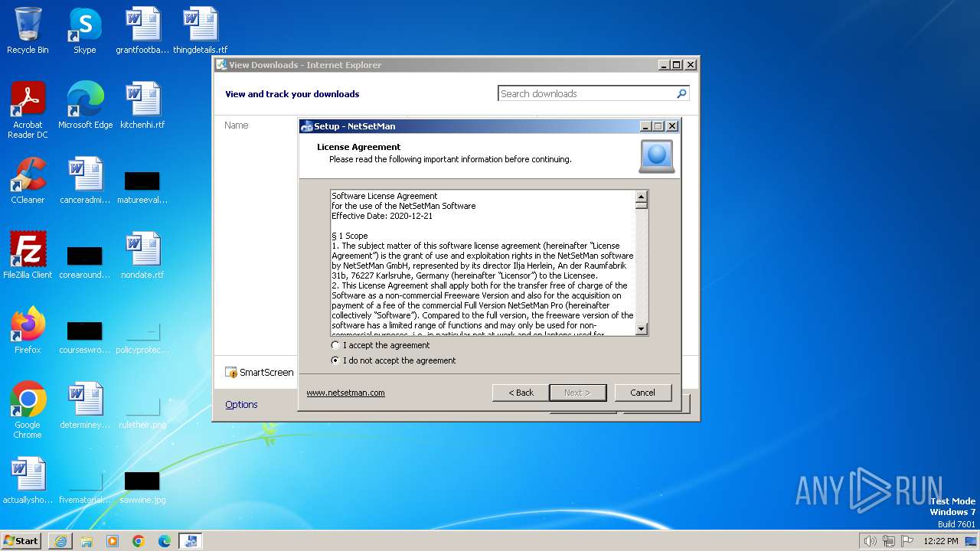Select the corearound... file icon
Viewport: 980px width, 551px height.
[85, 262]
